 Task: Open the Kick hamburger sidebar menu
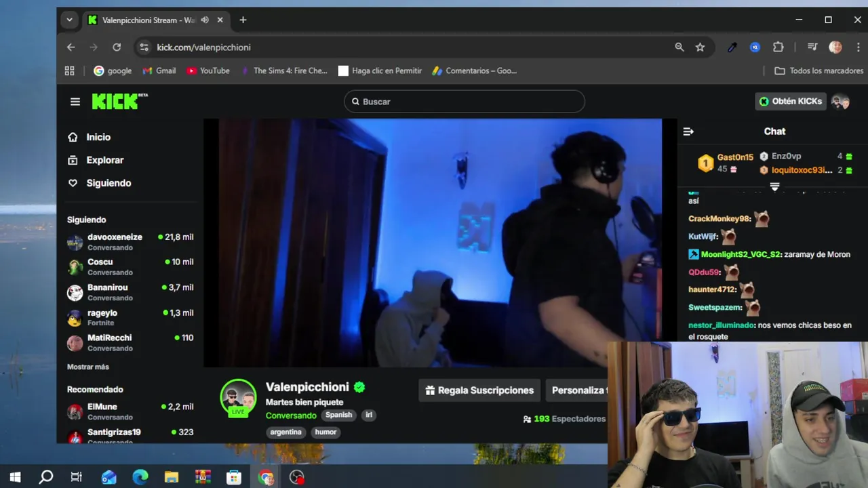(x=75, y=102)
